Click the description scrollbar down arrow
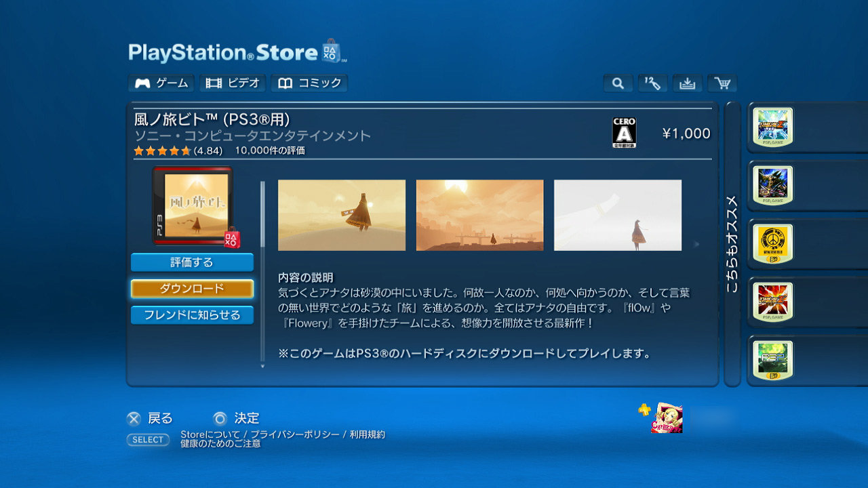Screen dimensions: 868x488 pyautogui.click(x=263, y=366)
